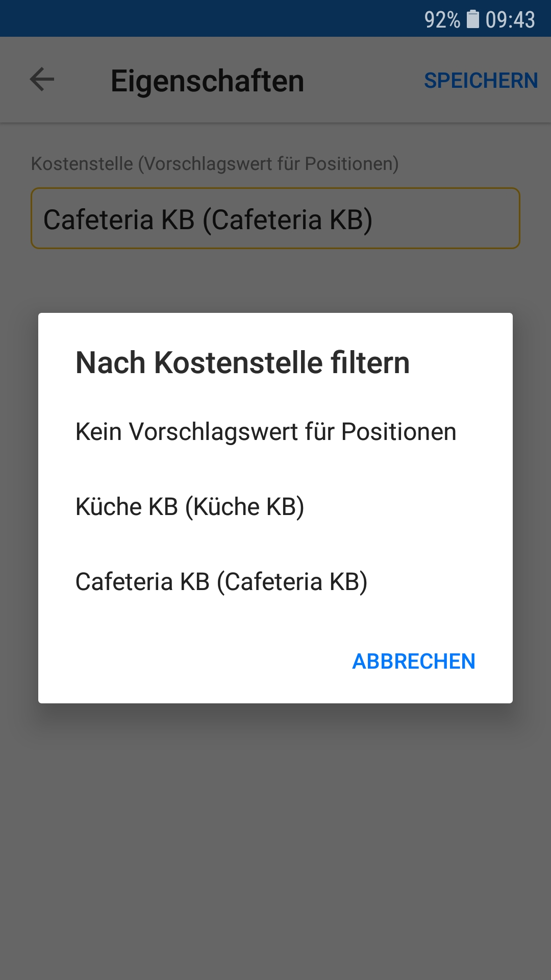Tap dimmed background between dropdown and dialog

point(275,281)
